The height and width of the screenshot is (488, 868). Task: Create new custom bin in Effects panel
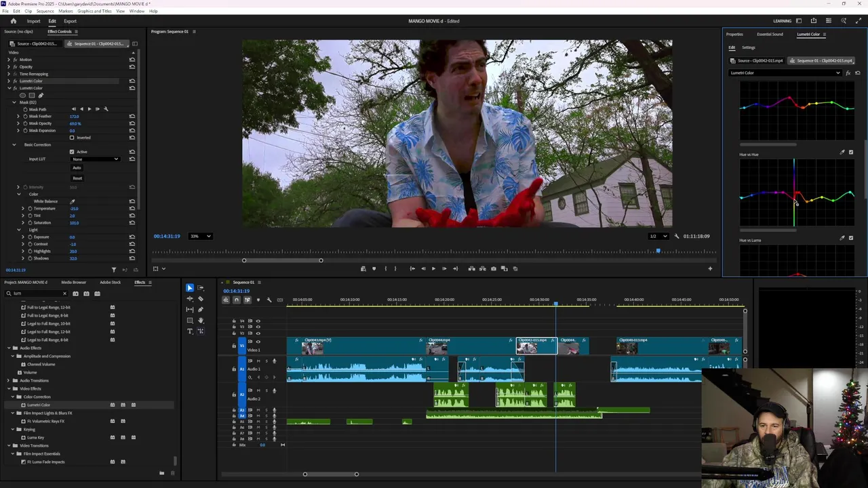161,472
